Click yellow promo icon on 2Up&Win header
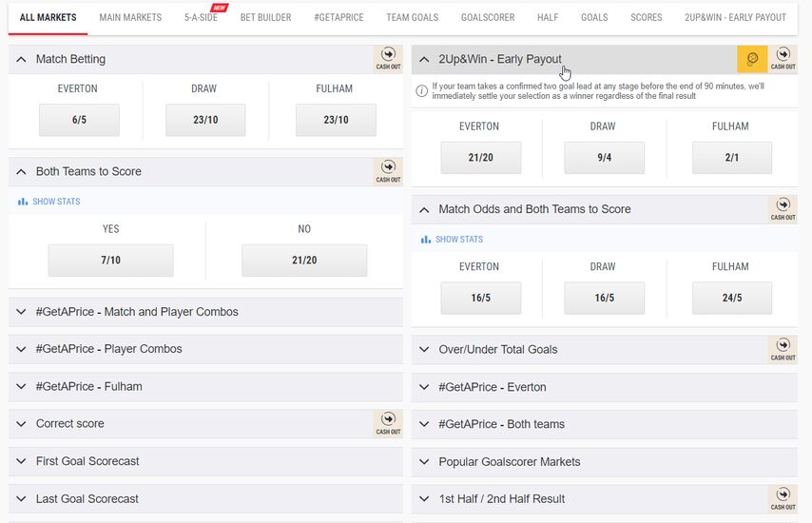Image resolution: width=812 pixels, height=523 pixels. 752,59
